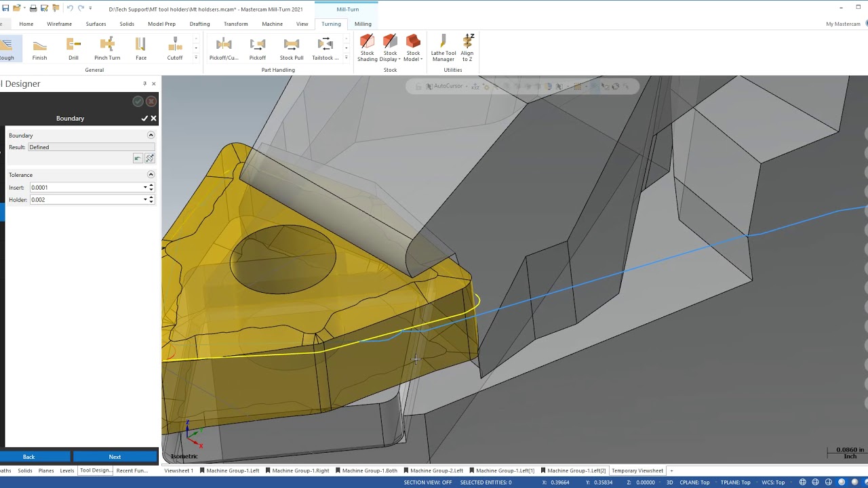The height and width of the screenshot is (488, 868).
Task: Save file from quick access toolbar
Action: (5, 8)
